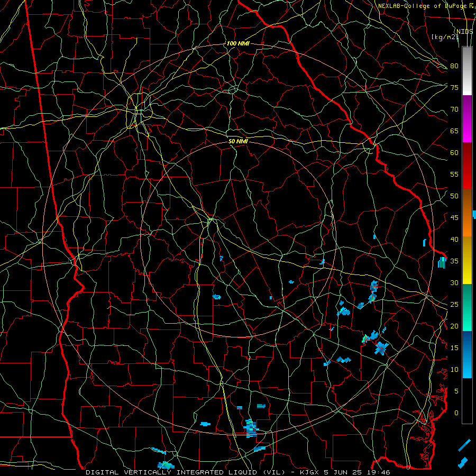Pick the white-gray top segment of legend
Image resolution: width=476 pixels, height=476 pixels.
(x=467, y=71)
